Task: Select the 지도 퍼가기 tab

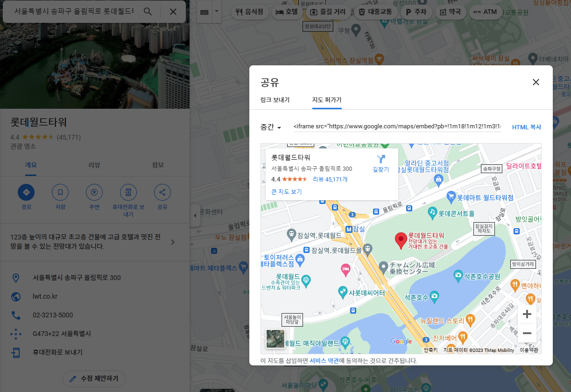Action: (x=327, y=100)
